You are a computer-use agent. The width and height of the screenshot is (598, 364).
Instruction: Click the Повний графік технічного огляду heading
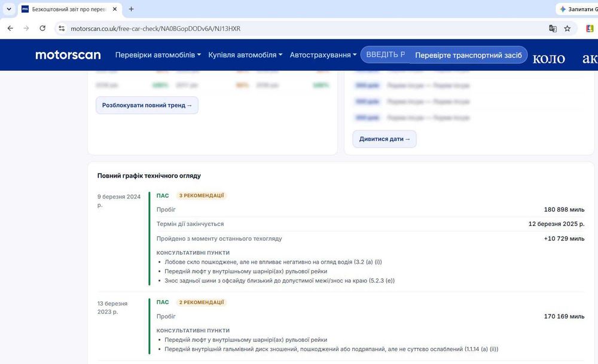tap(149, 176)
